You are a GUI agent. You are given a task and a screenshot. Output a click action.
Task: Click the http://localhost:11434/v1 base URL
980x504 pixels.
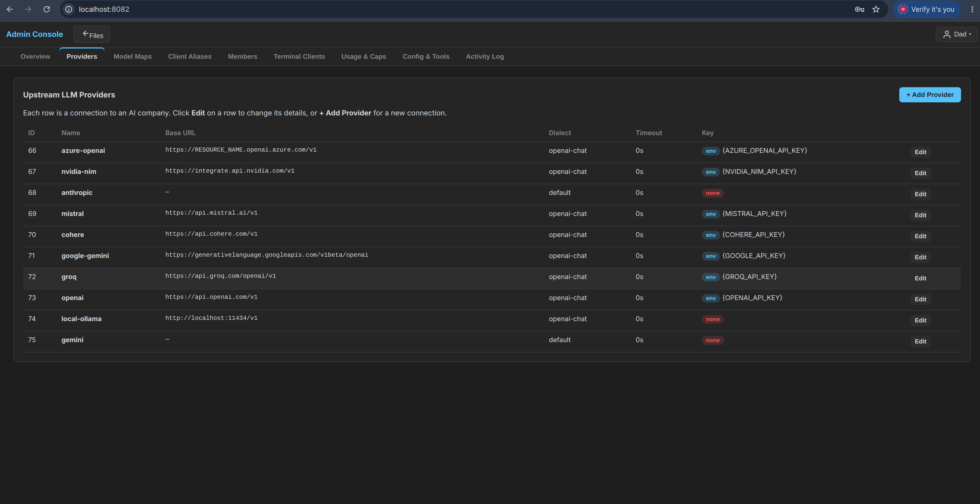211,318
